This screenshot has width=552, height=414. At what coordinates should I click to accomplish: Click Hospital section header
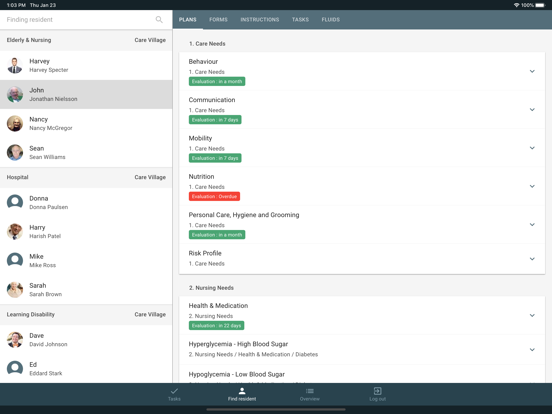click(86, 177)
